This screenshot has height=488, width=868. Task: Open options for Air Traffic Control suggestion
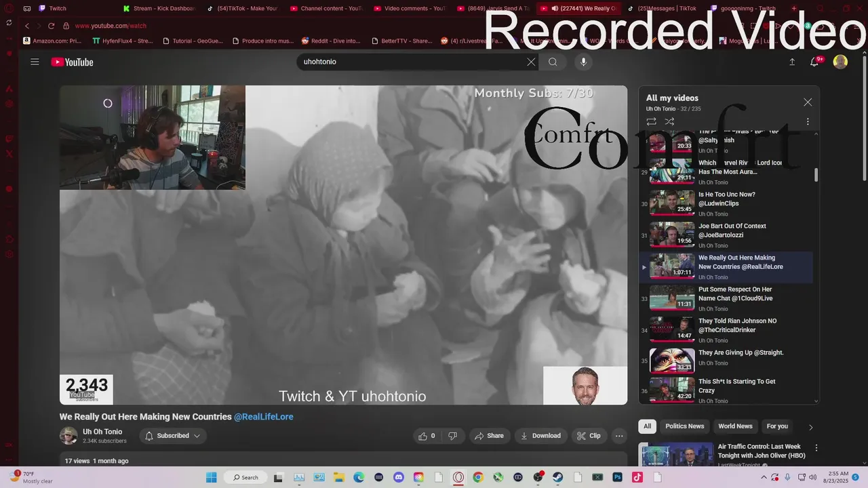(x=816, y=448)
